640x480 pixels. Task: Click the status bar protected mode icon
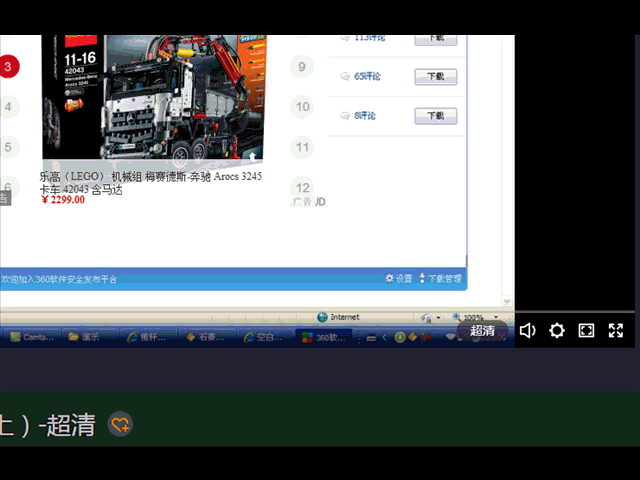[426, 317]
